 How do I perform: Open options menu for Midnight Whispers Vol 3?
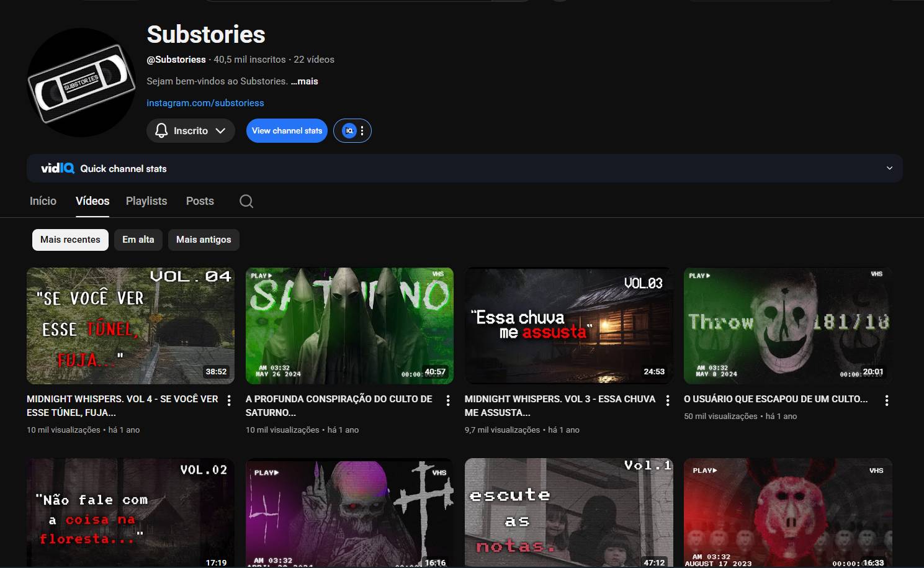tap(668, 400)
